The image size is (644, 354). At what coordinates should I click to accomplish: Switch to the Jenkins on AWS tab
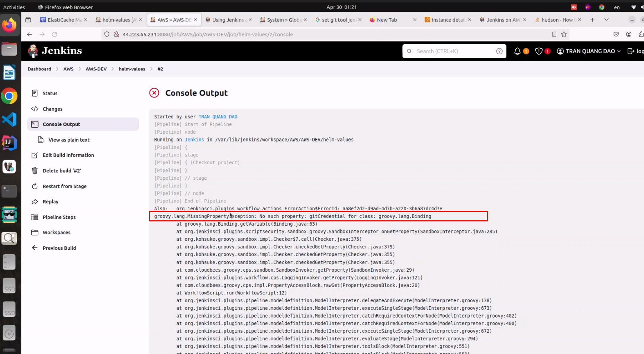point(502,20)
